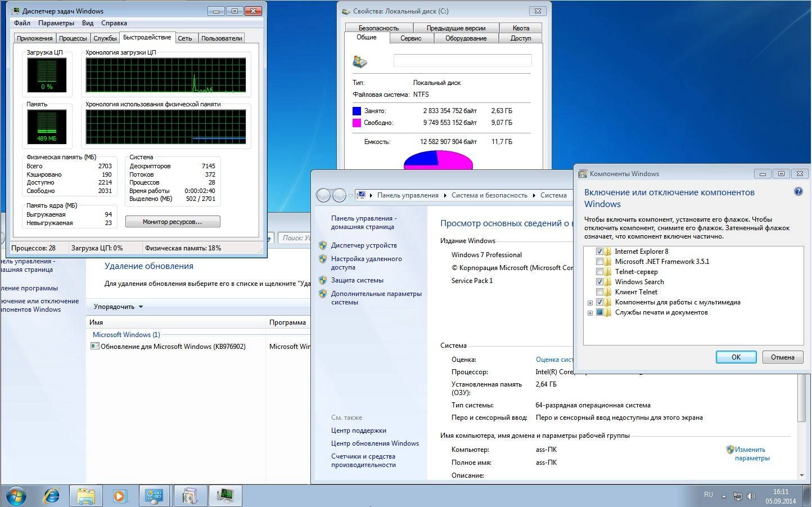Click the KB976902 update item icon

(x=94, y=346)
